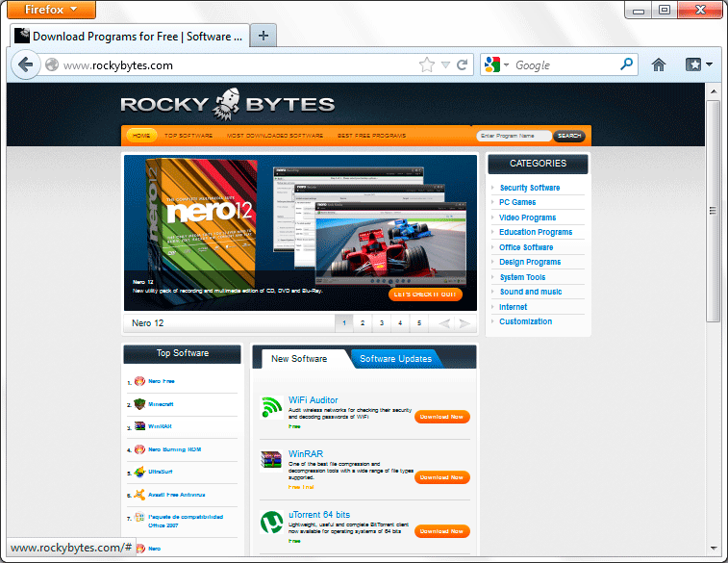Click the vertical scrollbar thumb
Viewport: 728px width, 563px height.
(714, 211)
